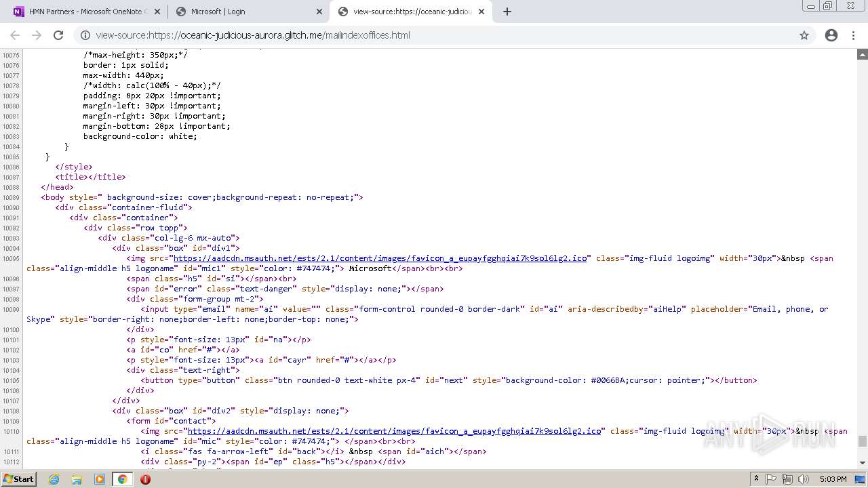Go forward to next page
The width and height of the screenshot is (868, 488).
coord(37,35)
